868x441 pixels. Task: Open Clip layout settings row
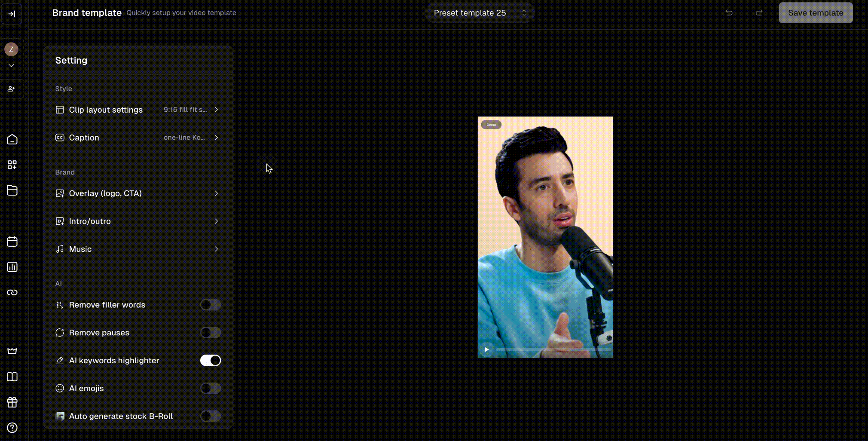[x=138, y=110]
